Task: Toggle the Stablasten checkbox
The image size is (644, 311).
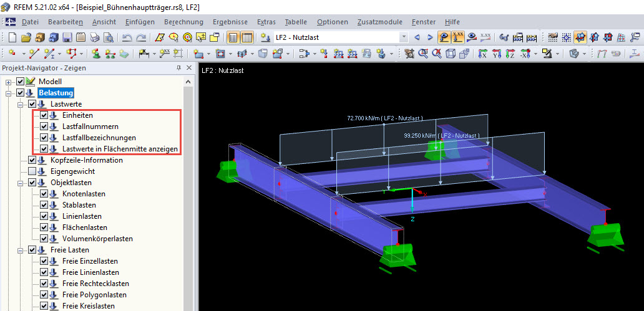Action: [x=44, y=204]
